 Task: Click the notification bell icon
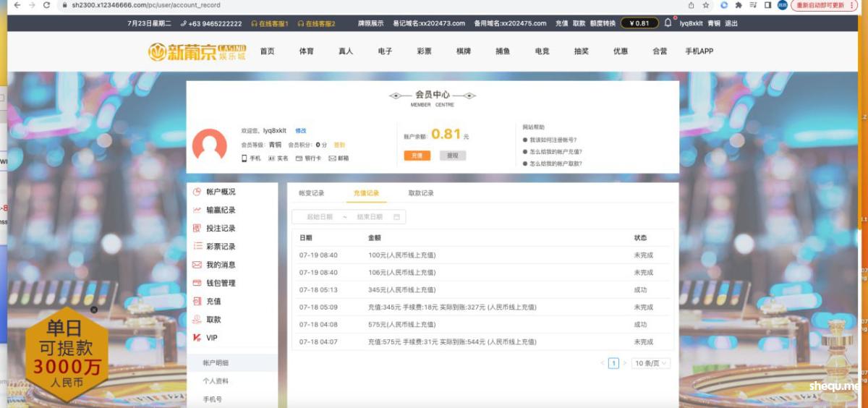point(668,23)
